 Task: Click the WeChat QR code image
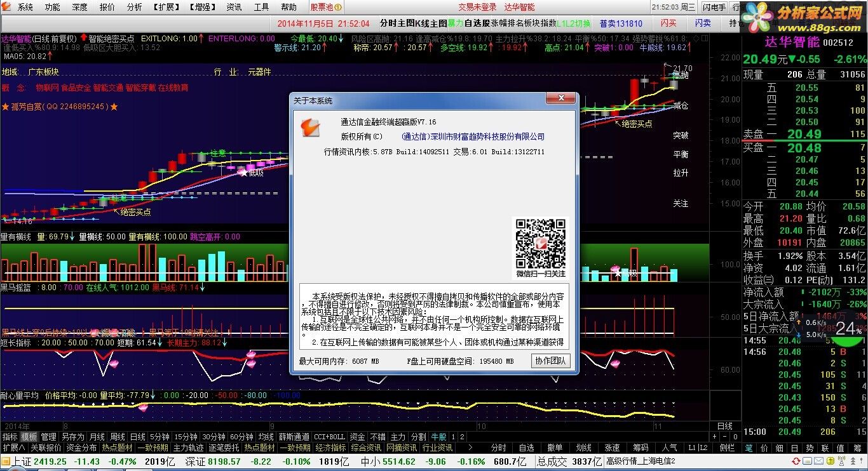coord(540,243)
